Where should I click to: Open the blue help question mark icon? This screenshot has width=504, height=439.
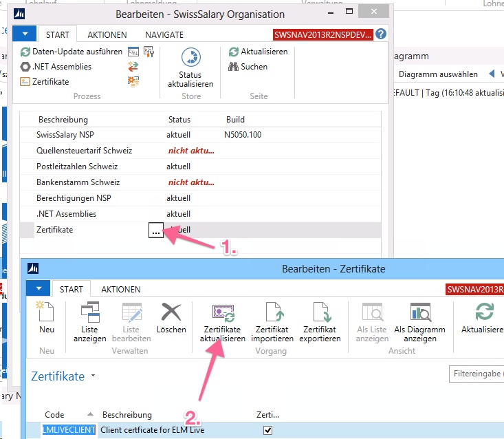380,34
